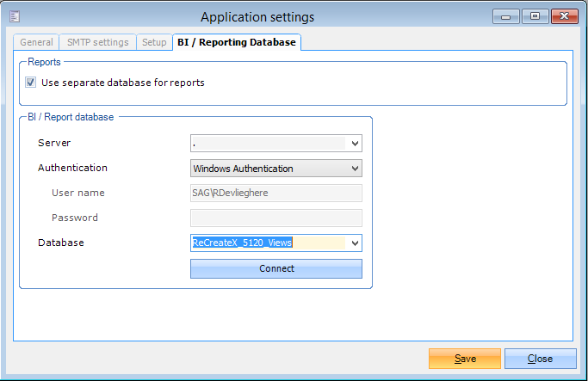The width and height of the screenshot is (588, 381).
Task: Switch to the General tab
Action: click(x=37, y=42)
